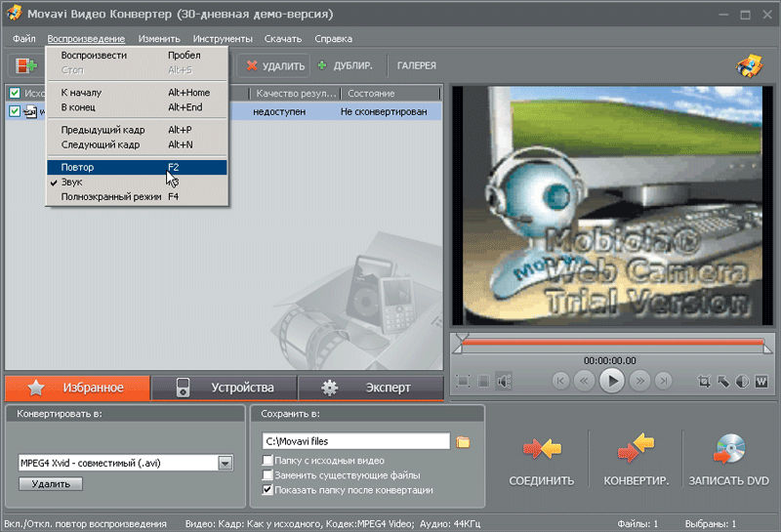Viewport: 781px width, 532px height.
Task: Toggle fullscreen preview icon
Action: tap(463, 381)
